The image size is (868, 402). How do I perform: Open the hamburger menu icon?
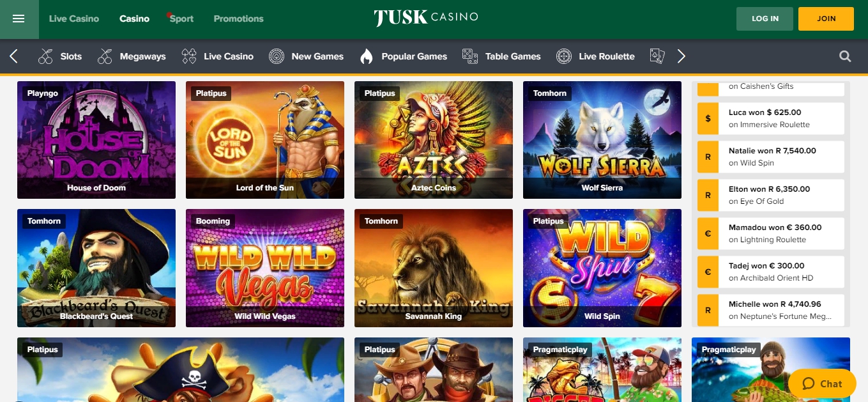(19, 19)
